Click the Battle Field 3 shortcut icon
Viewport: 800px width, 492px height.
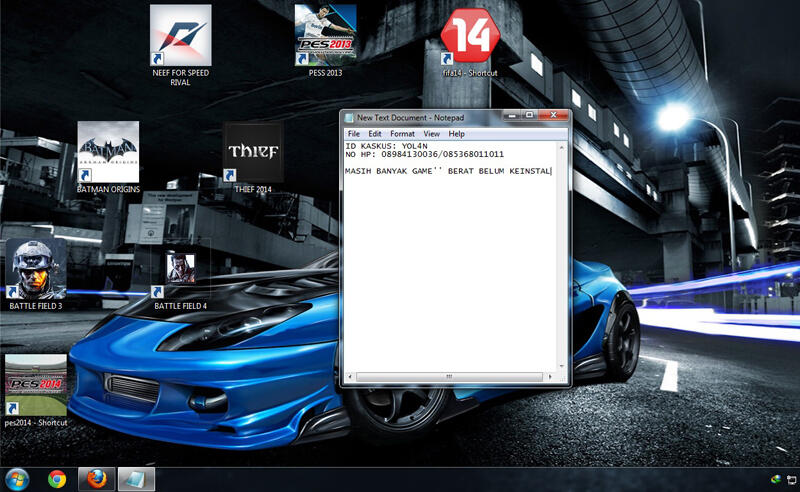tap(35, 268)
